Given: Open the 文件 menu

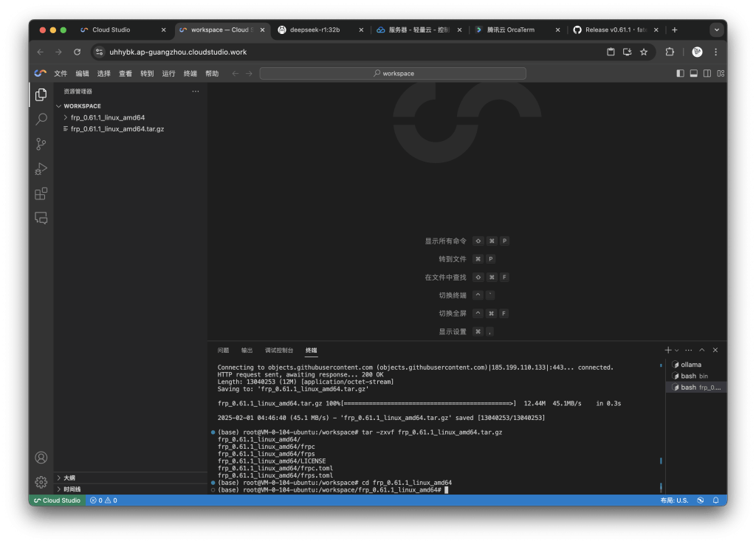Looking at the screenshot, I should 61,73.
